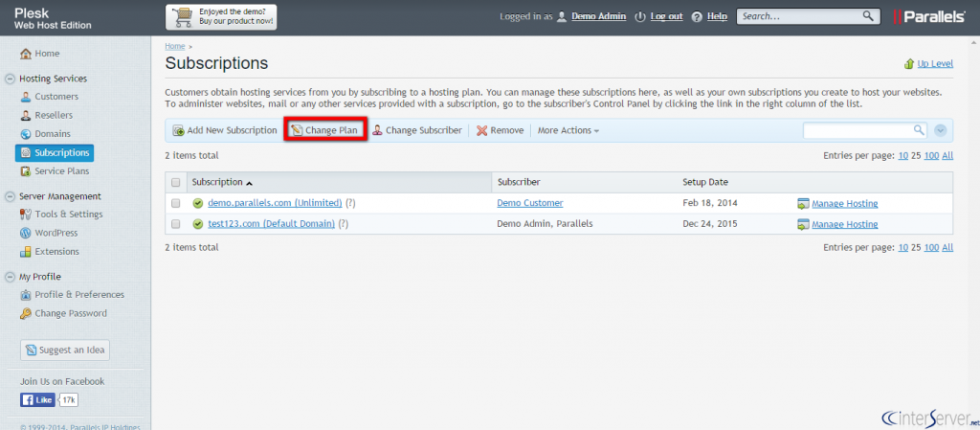Click the Setup Date column header
This screenshot has height=430, width=980.
tap(705, 183)
